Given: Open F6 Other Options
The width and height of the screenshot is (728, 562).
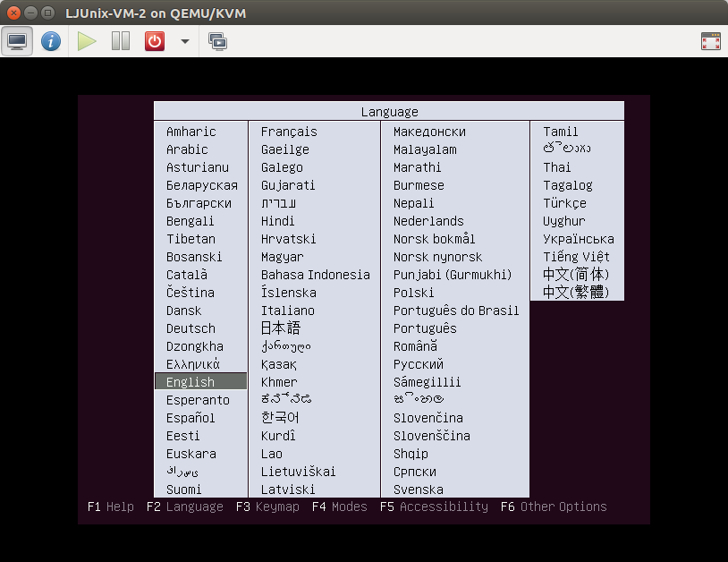Looking at the screenshot, I should click(554, 507).
